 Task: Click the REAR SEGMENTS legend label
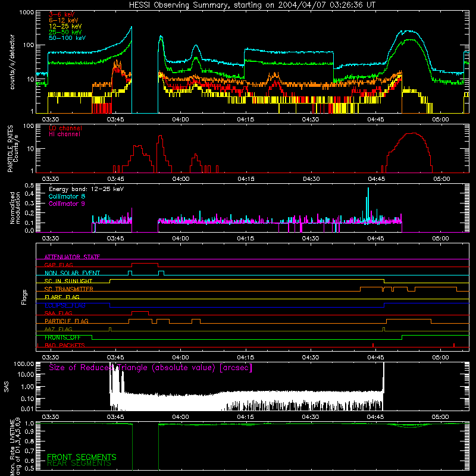pyautogui.click(x=79, y=464)
